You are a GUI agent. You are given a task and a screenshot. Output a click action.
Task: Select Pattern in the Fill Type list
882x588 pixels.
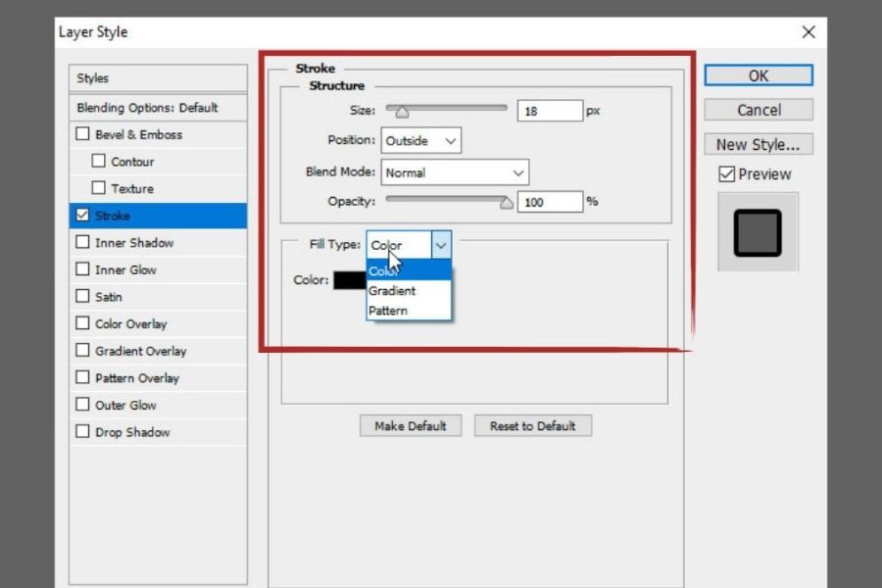388,311
